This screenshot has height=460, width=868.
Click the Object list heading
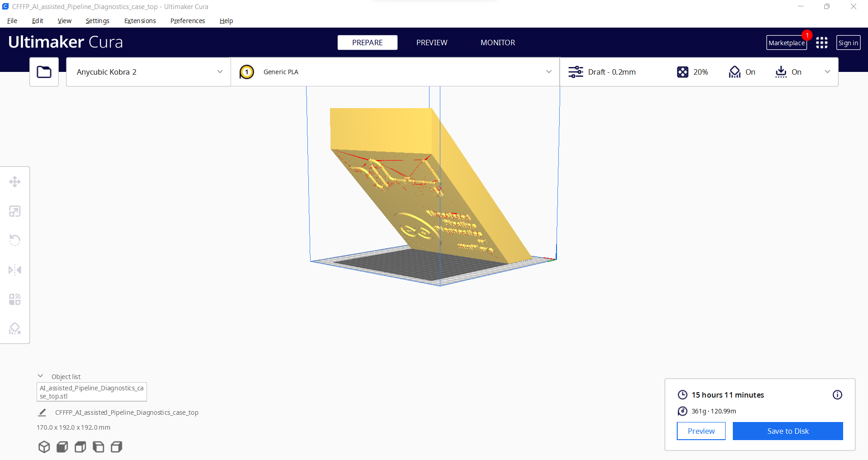pyautogui.click(x=66, y=377)
